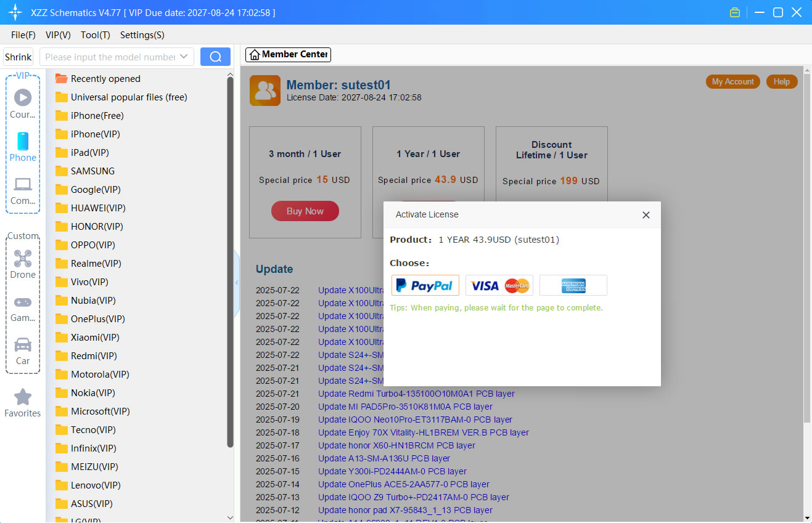Click the folder list vertical scrollbar
The image size is (812, 523).
tap(230, 262)
